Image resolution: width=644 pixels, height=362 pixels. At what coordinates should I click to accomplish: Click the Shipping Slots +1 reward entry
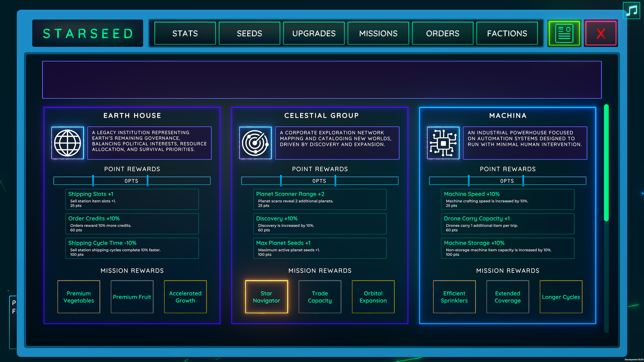pyautogui.click(x=132, y=199)
